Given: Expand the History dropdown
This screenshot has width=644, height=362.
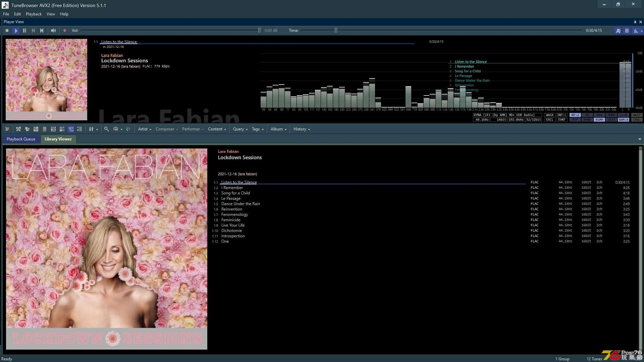Looking at the screenshot, I should (302, 129).
